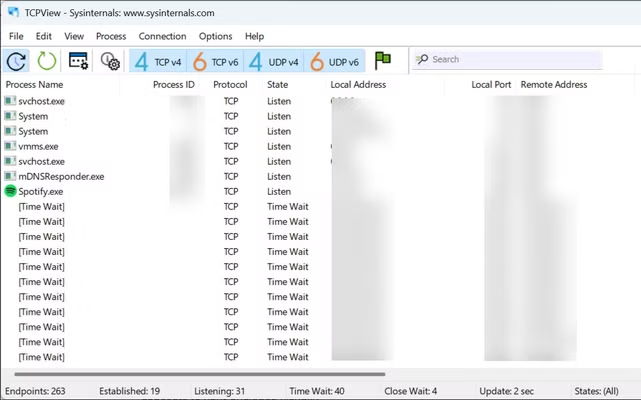Screen dimensions: 641x400
Task: Toggle the TCP v6 filter
Action: 215,61
